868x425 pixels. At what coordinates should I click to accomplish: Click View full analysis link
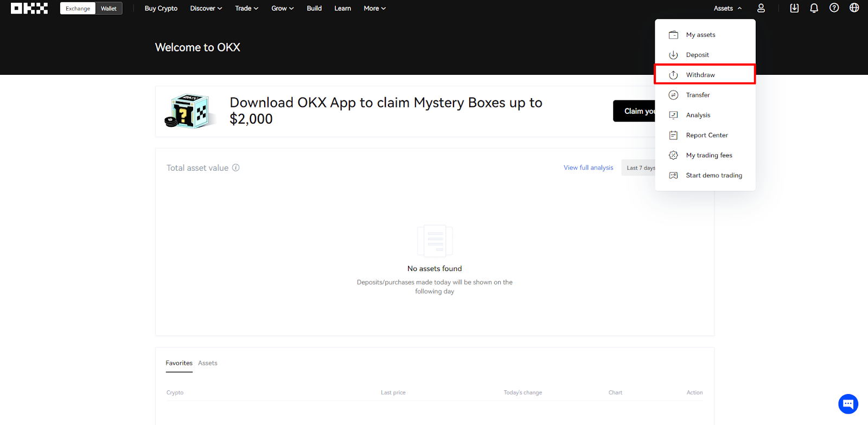[x=589, y=168]
